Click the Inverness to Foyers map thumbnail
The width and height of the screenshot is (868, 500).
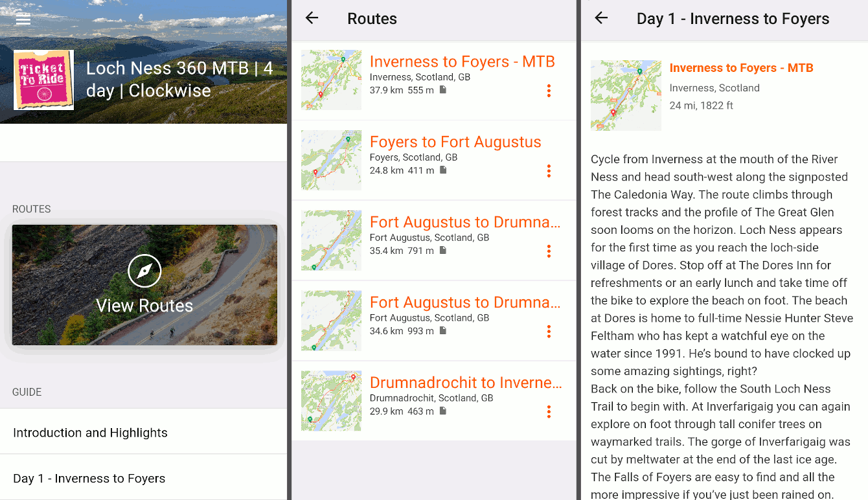(x=330, y=80)
